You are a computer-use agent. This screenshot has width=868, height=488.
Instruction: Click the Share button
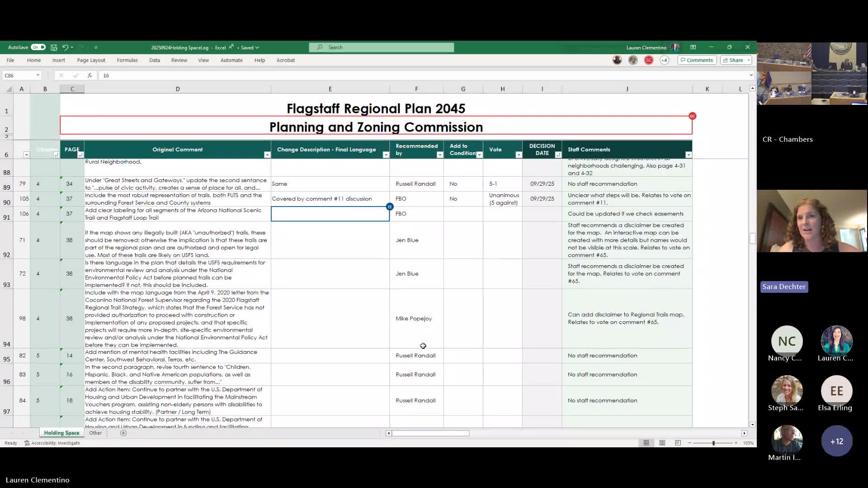click(733, 60)
